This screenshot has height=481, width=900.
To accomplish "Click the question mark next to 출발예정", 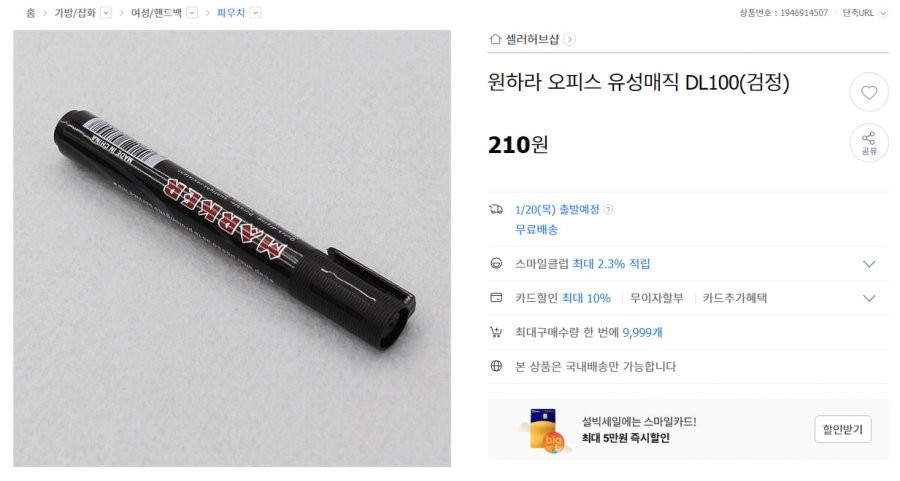I will coord(608,210).
